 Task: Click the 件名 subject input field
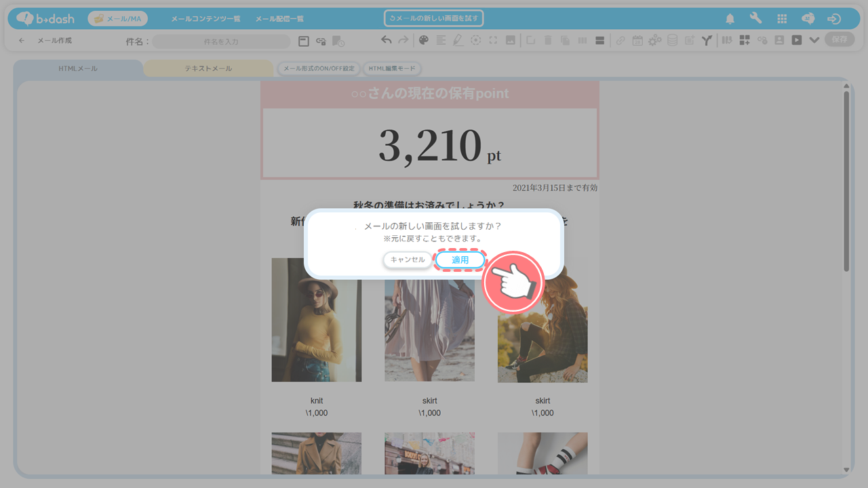221,41
